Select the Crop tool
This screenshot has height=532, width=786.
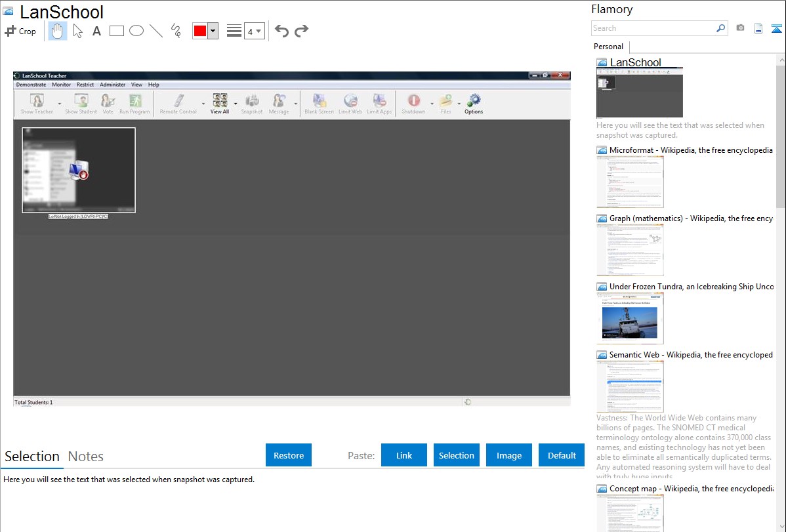tap(20, 31)
